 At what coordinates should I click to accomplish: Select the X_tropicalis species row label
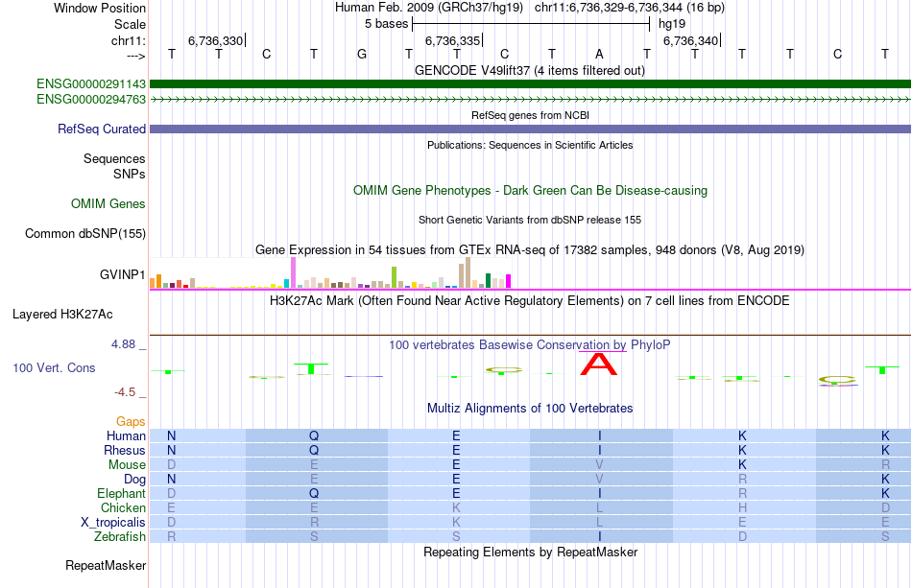(113, 523)
